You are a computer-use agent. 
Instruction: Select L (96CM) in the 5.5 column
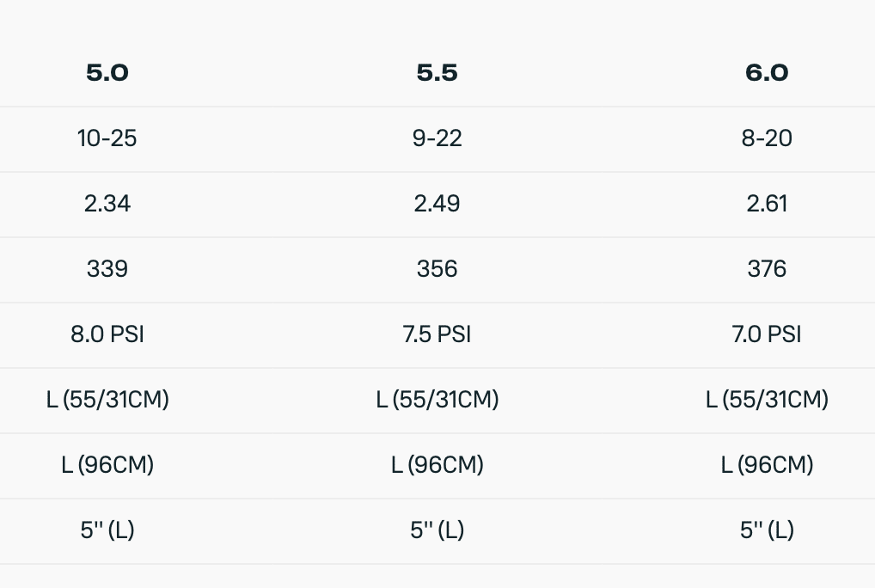pos(437,465)
